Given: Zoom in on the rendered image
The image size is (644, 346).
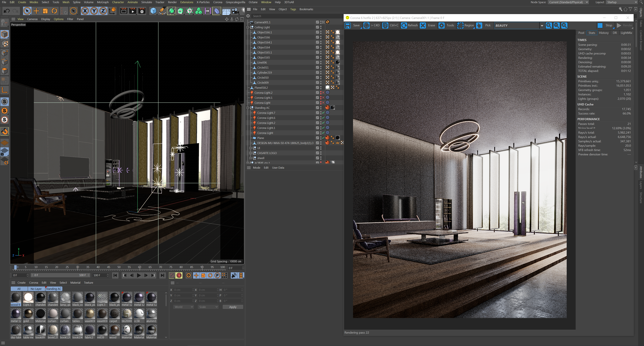Looking at the screenshot, I should pos(549,25).
